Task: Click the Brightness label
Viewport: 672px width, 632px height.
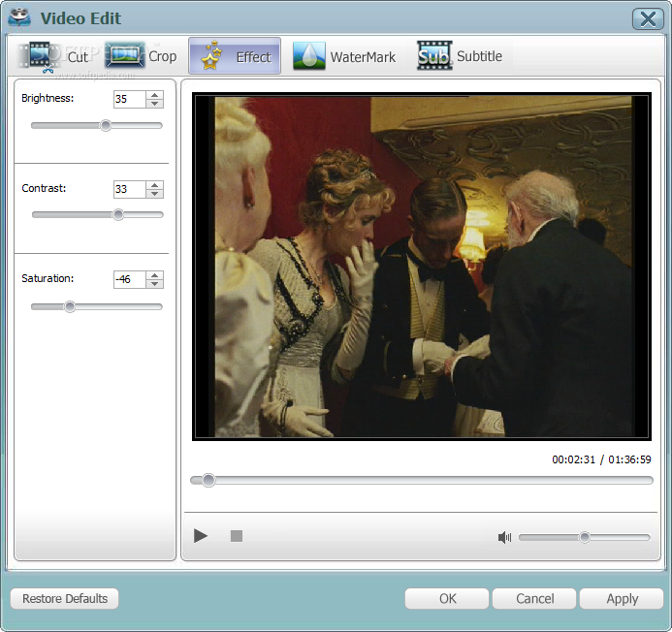Action: [48, 98]
